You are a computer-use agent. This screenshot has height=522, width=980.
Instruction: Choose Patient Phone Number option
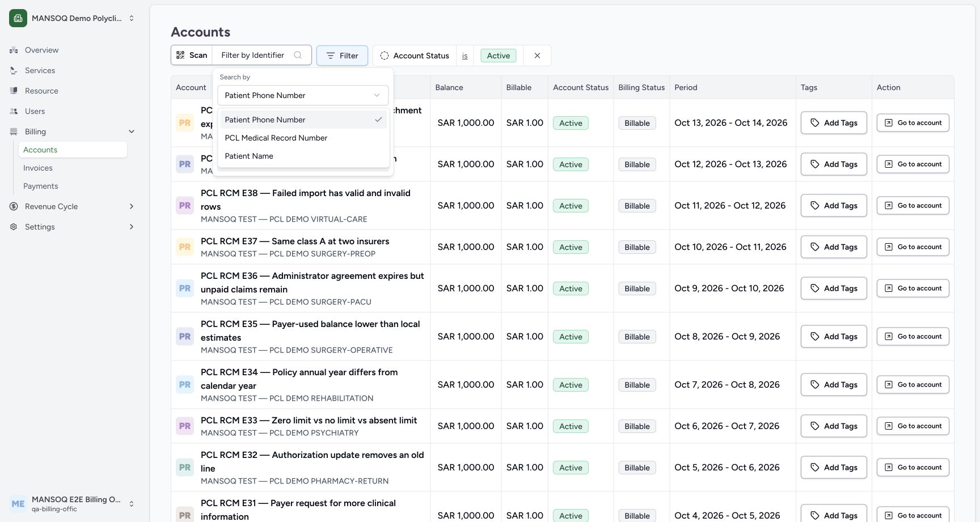click(x=303, y=120)
